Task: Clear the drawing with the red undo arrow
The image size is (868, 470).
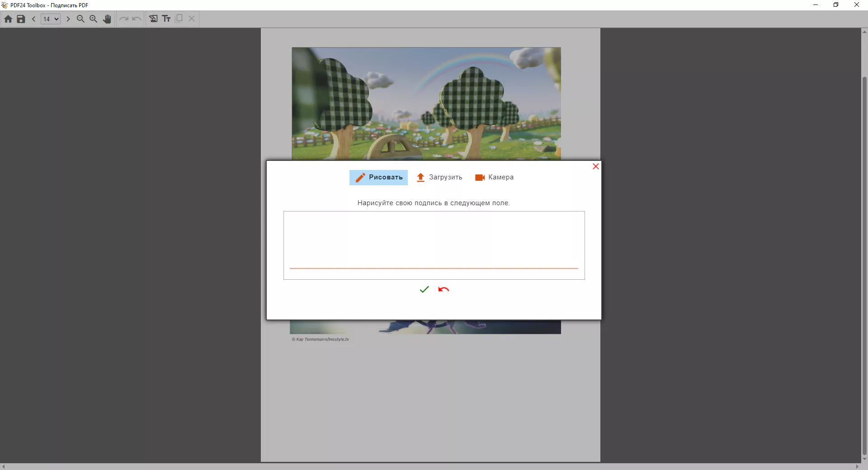Action: point(443,290)
